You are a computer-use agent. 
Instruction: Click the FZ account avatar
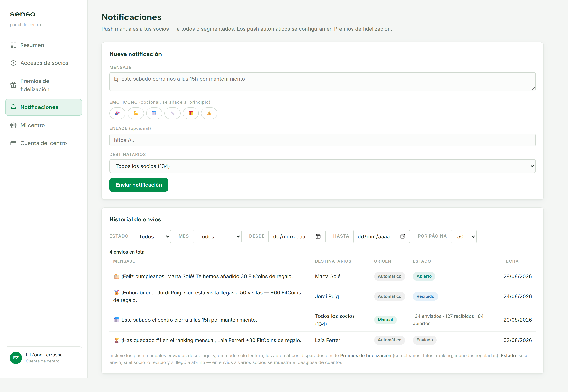pyautogui.click(x=16, y=358)
